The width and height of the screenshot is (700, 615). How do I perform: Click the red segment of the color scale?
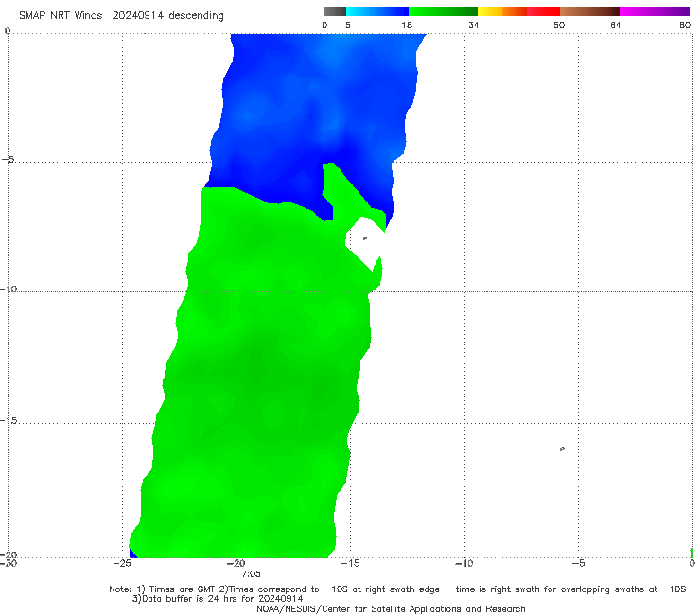pyautogui.click(x=543, y=11)
